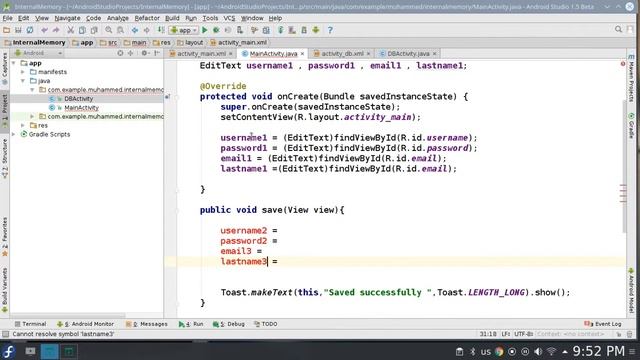
Task: Click the Scroll from Source target icon
Action: [120, 53]
